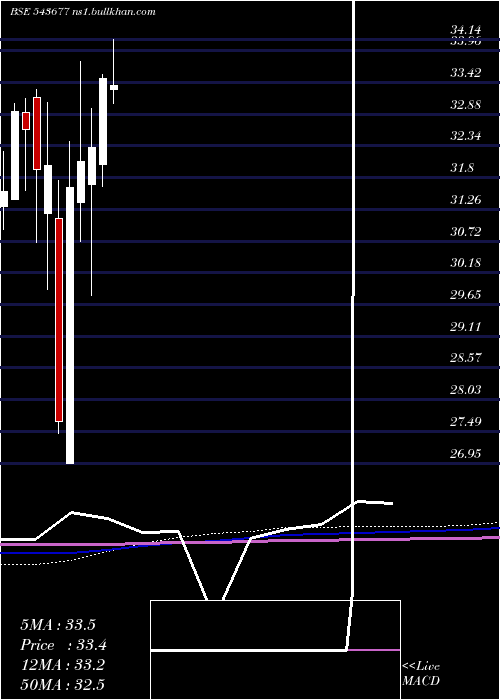Click the Live MACD label

(x=421, y=673)
